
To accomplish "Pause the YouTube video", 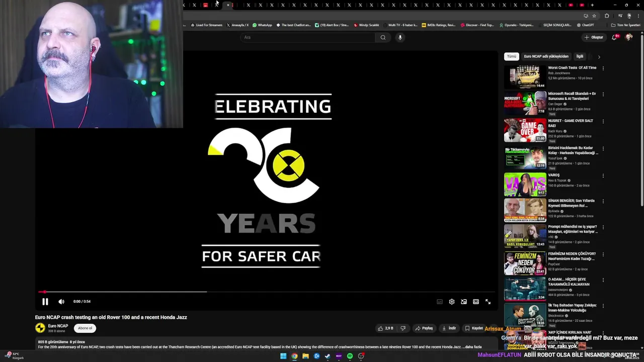I will tap(45, 302).
